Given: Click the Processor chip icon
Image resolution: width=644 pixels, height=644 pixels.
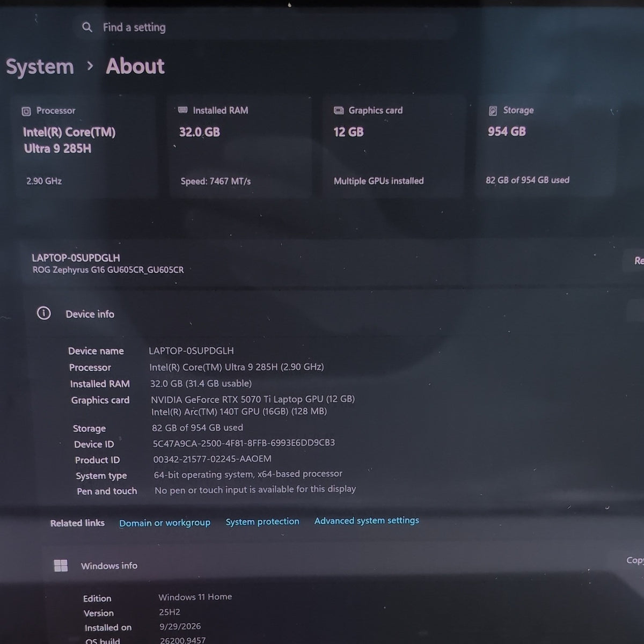Looking at the screenshot, I should (x=26, y=111).
